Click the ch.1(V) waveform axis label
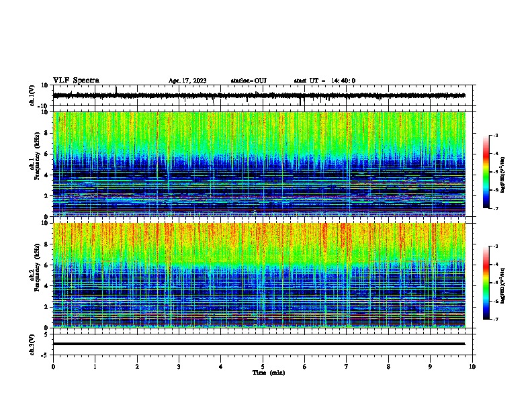Viewport: 532px width, 411px height. pyautogui.click(x=32, y=95)
